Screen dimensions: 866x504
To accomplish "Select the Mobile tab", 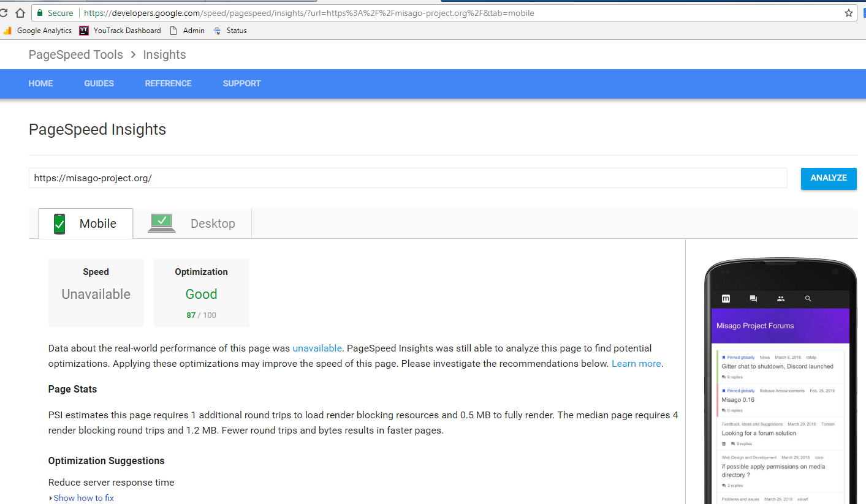I will pos(86,224).
